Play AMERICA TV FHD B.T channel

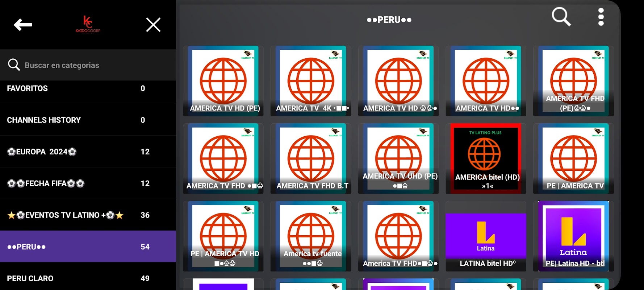click(x=311, y=158)
